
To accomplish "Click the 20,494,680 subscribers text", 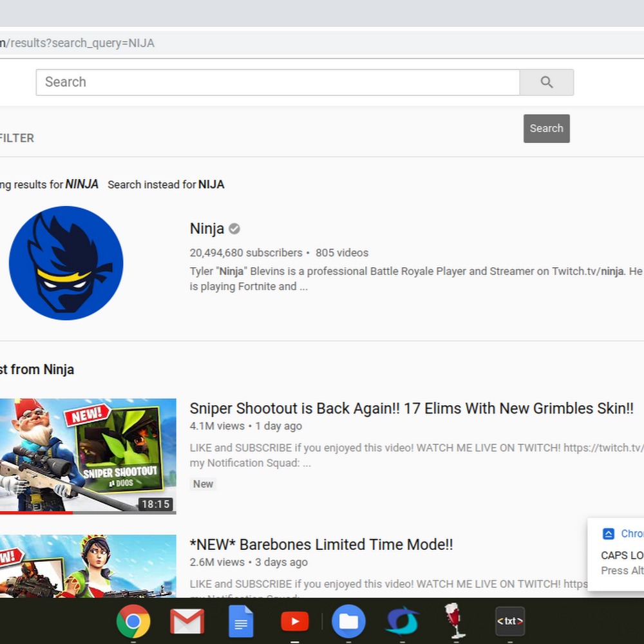I will 245,252.
